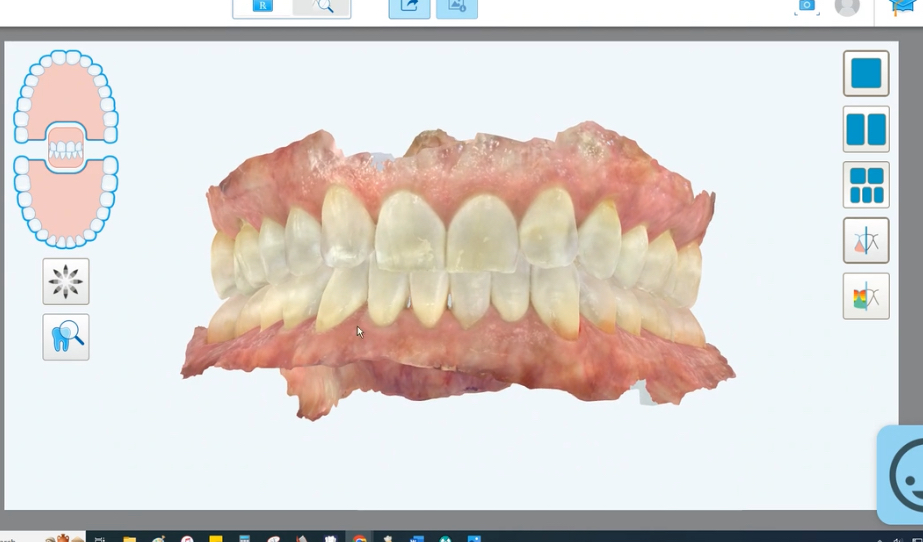The height and width of the screenshot is (542, 923).
Task: Open the colored occlusion map tool
Action: click(x=866, y=296)
